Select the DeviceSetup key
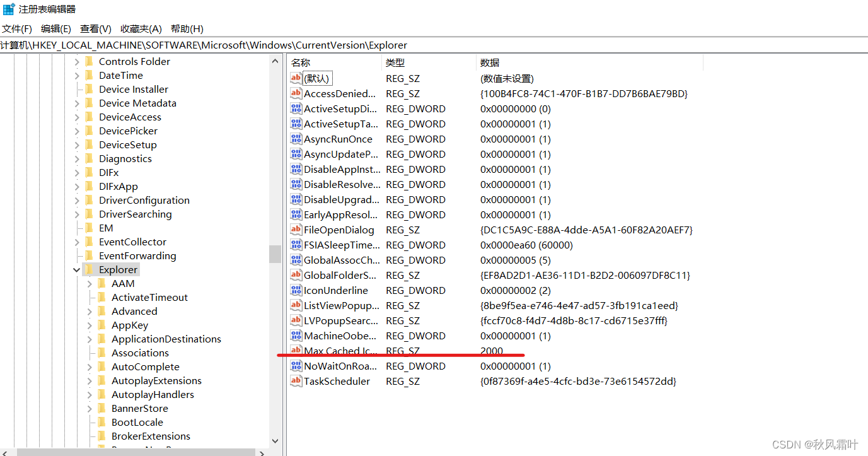This screenshot has width=868, height=456. point(128,144)
